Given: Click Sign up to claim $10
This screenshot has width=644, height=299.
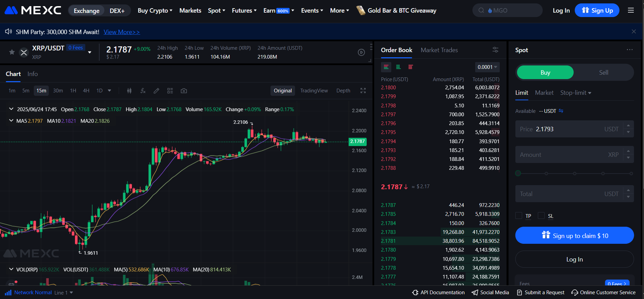Looking at the screenshot, I should [574, 235].
